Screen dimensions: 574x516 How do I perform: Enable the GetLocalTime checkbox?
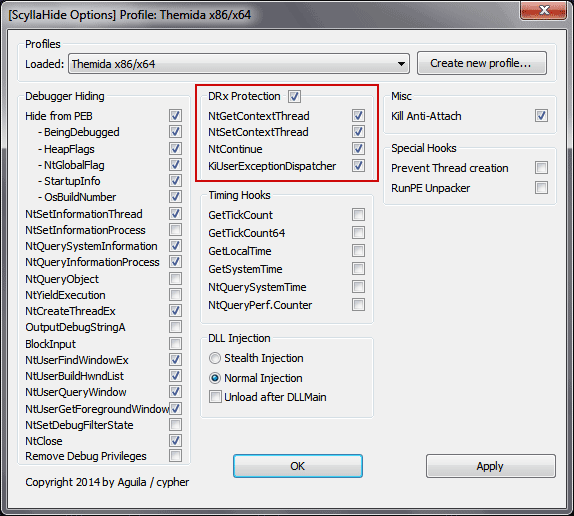coord(358,251)
